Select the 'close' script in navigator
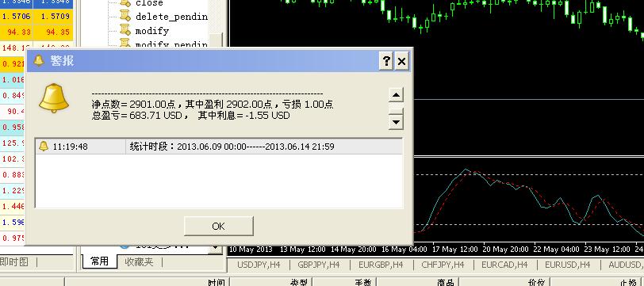The image size is (644, 286). point(149,3)
